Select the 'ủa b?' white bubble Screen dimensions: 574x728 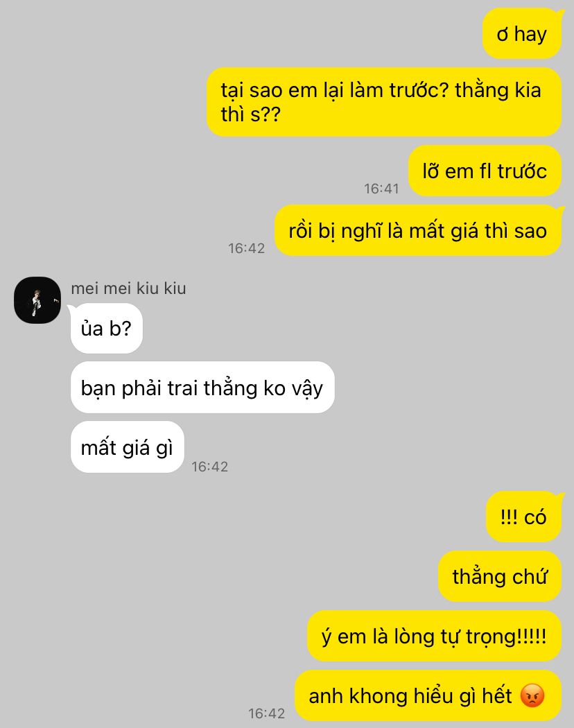[106, 328]
